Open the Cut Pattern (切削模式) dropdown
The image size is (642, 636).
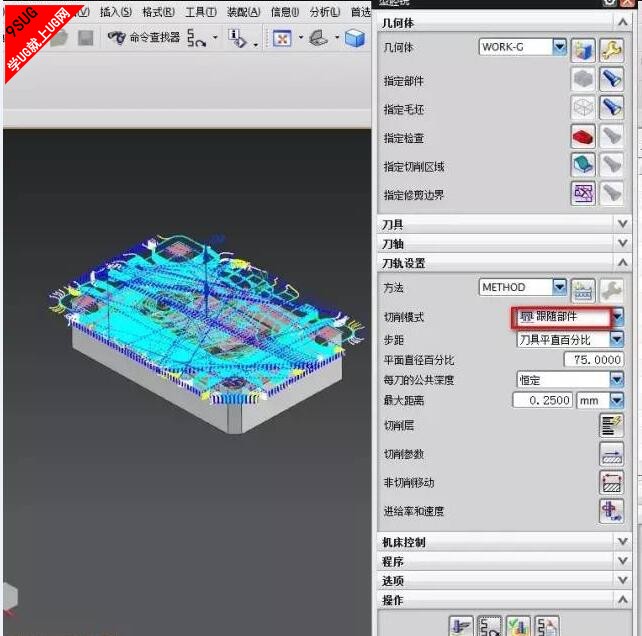pyautogui.click(x=617, y=317)
